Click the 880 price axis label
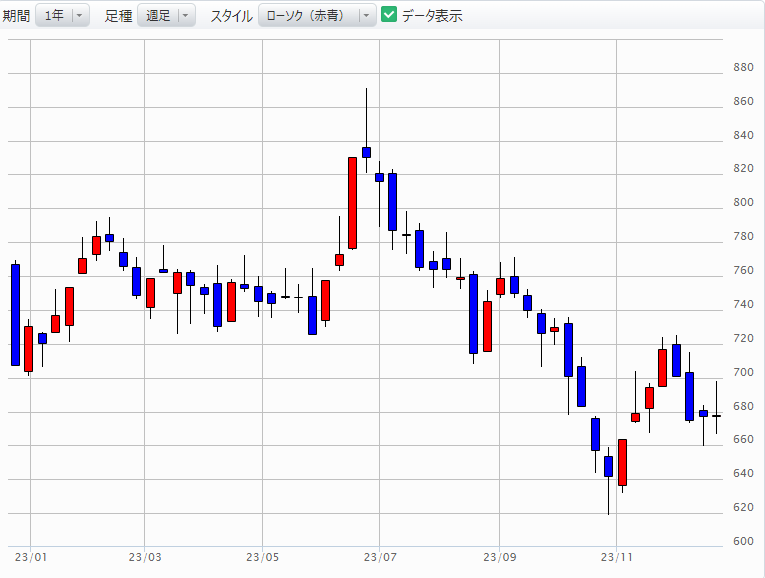Image resolution: width=765 pixels, height=578 pixels. point(744,67)
